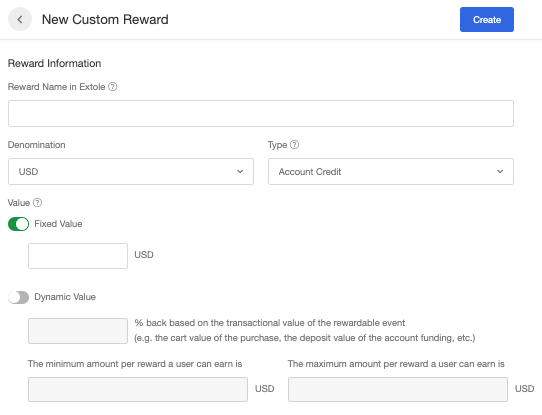Open the USD Denomination dropdown
This screenshot has width=542, height=415.
[x=131, y=171]
